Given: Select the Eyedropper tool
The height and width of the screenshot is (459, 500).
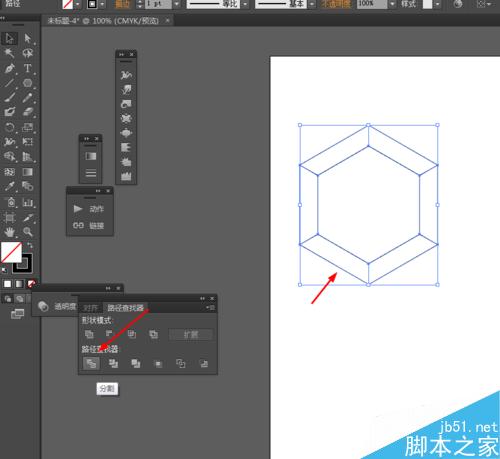Looking at the screenshot, I should pos(9,186).
